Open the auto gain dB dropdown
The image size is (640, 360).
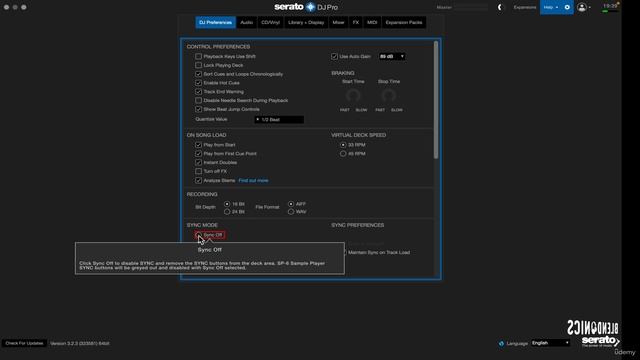392,56
